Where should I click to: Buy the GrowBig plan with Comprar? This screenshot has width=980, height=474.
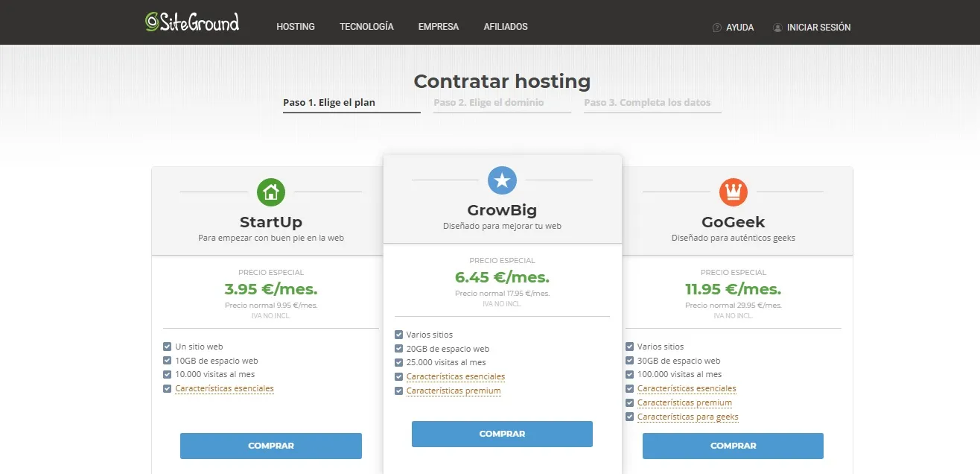pyautogui.click(x=502, y=434)
